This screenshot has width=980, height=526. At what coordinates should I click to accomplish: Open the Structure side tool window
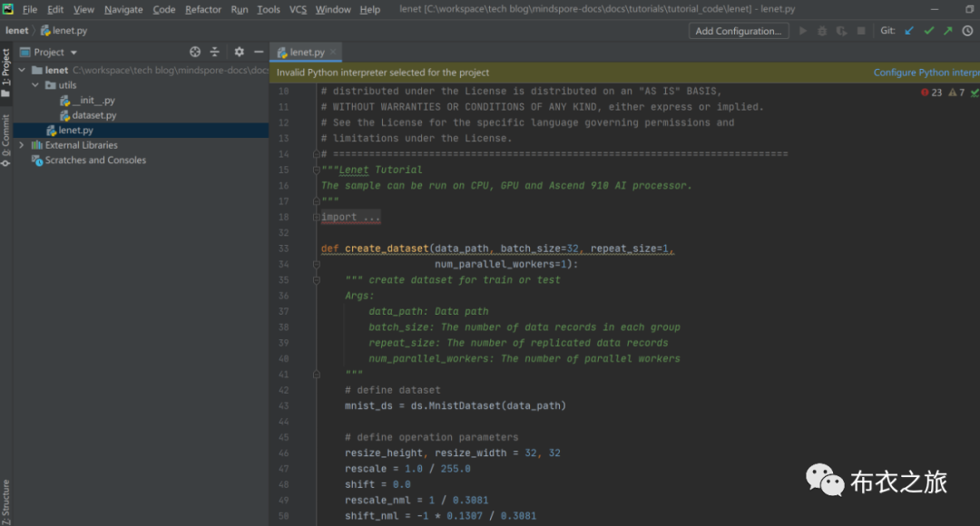5,502
